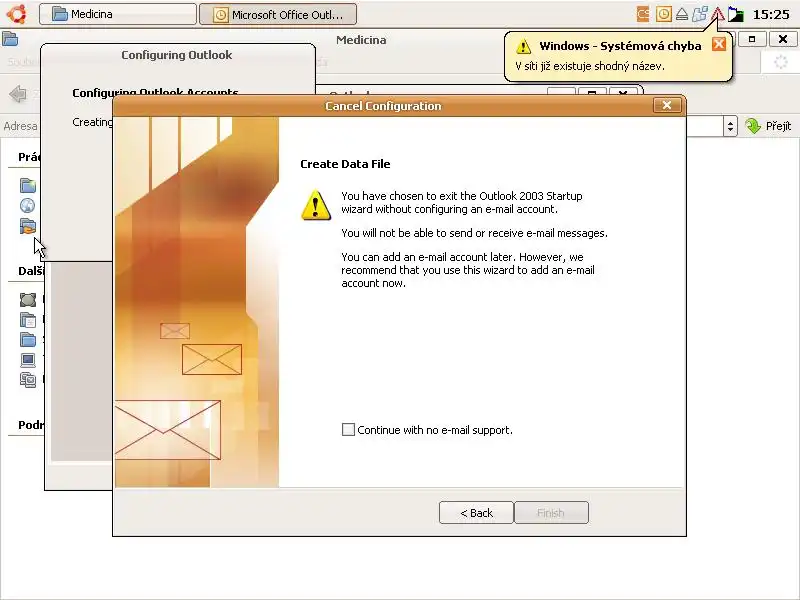The image size is (800, 600).
Task: Click Configuring Outlook Accounts heading
Action: pos(155,92)
